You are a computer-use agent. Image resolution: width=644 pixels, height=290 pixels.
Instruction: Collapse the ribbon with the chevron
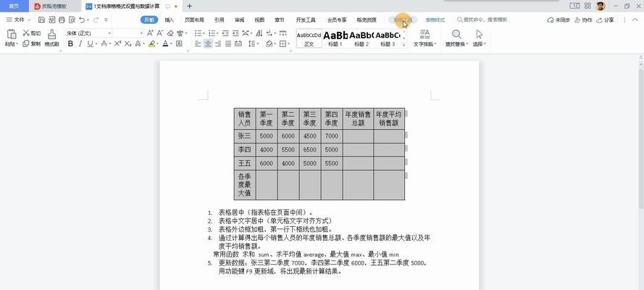tap(636, 20)
